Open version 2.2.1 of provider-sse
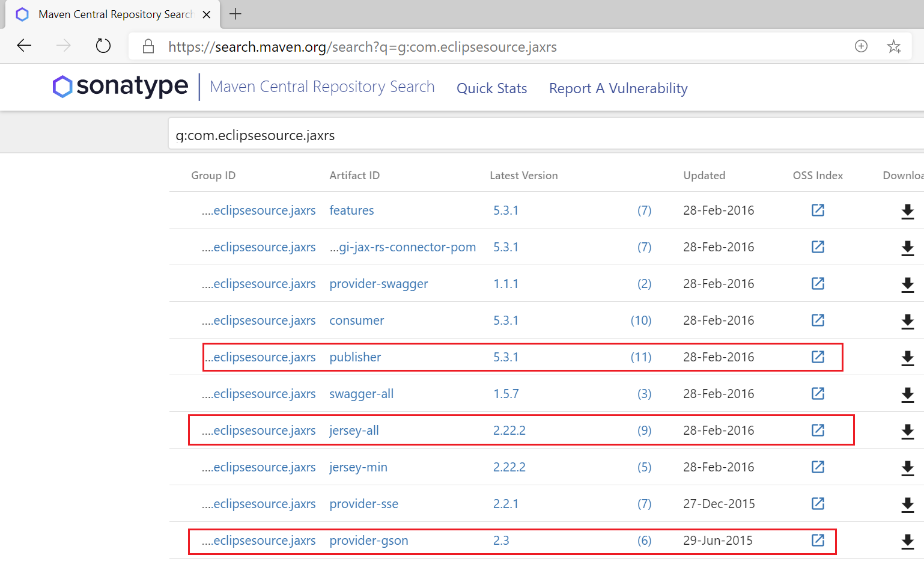The height and width of the screenshot is (561, 924). click(506, 504)
